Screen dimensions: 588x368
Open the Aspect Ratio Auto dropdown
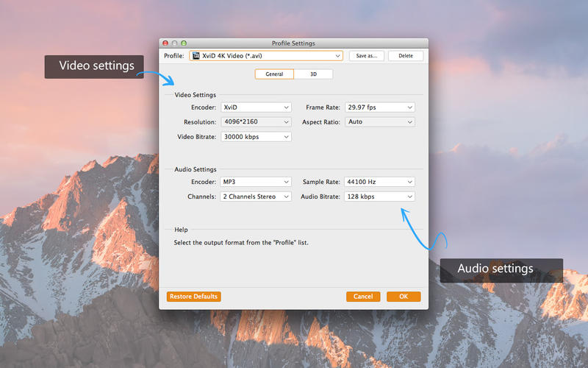coord(379,122)
